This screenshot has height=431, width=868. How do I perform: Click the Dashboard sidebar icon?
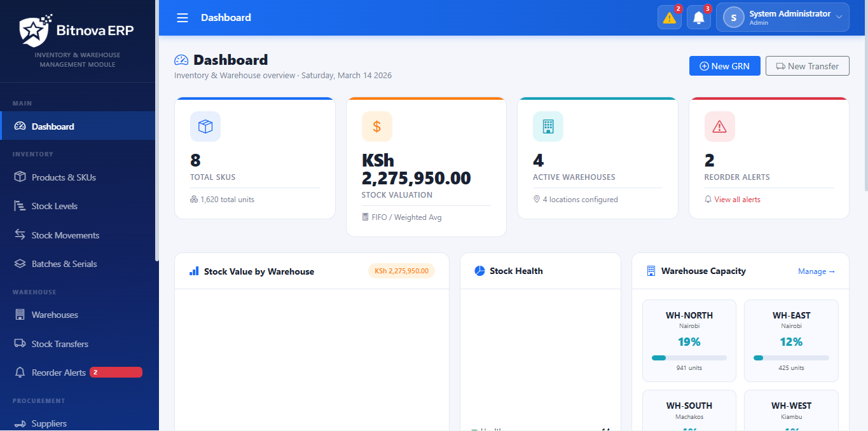click(x=20, y=127)
